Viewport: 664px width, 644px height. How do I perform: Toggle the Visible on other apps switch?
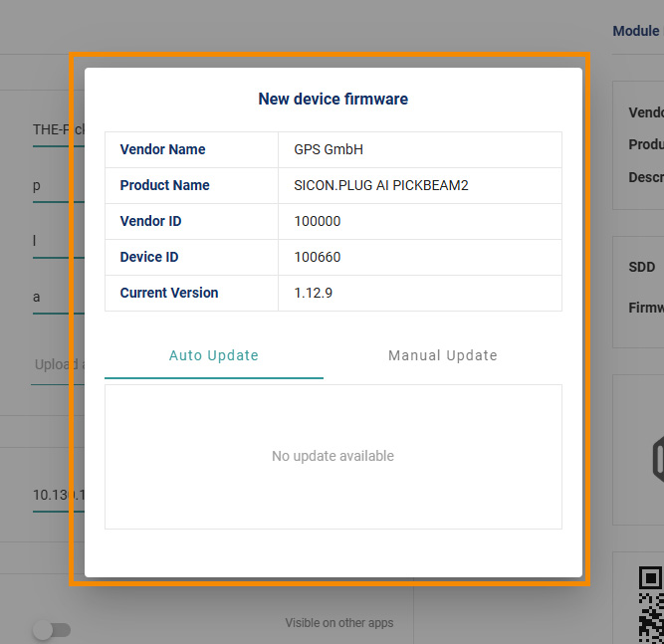(52, 630)
